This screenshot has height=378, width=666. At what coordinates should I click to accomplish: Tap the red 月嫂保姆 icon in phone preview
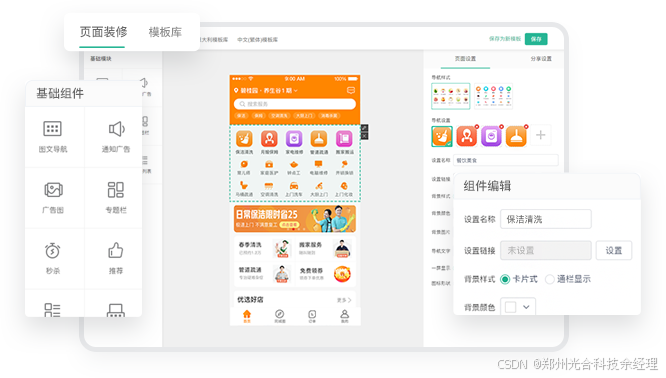pyautogui.click(x=269, y=139)
